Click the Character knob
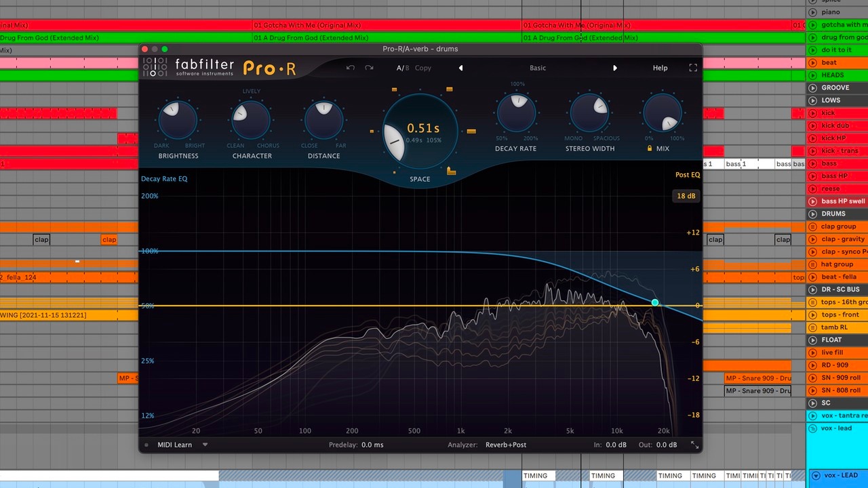Viewport: 868px width, 488px height. tap(251, 120)
